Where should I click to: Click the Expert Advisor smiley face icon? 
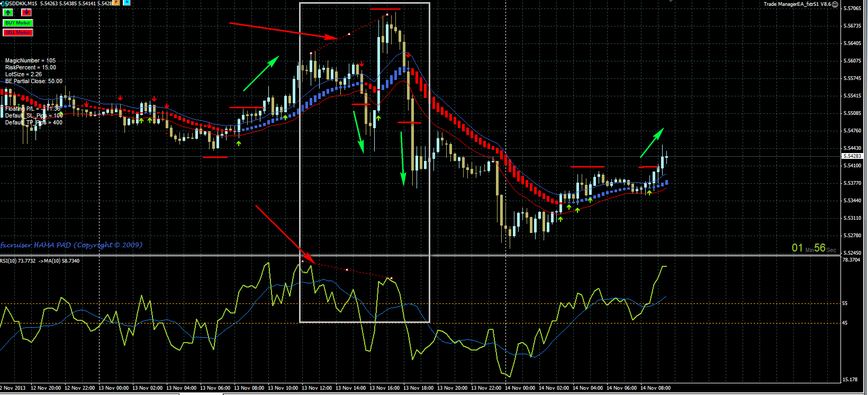835,4
